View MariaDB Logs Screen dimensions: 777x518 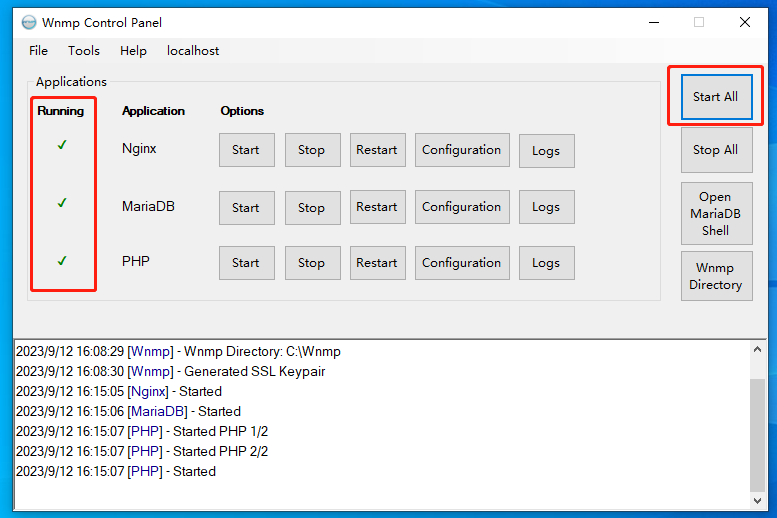[547, 207]
